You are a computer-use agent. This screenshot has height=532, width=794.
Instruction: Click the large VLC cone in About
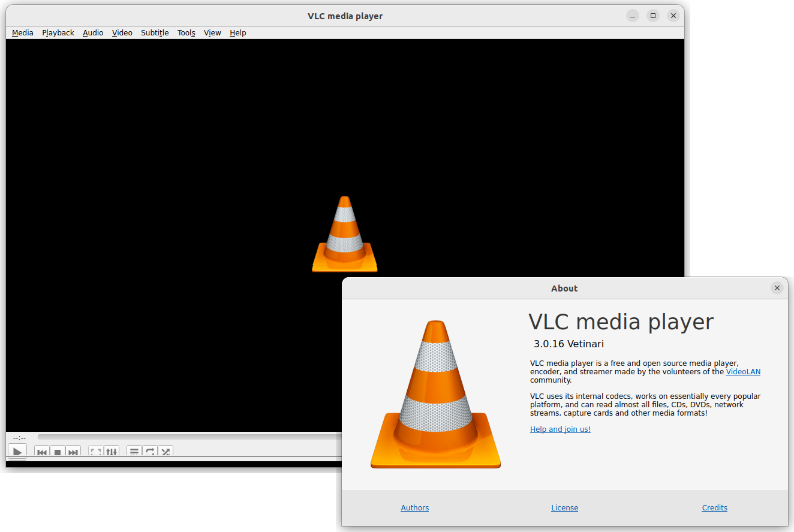[436, 395]
